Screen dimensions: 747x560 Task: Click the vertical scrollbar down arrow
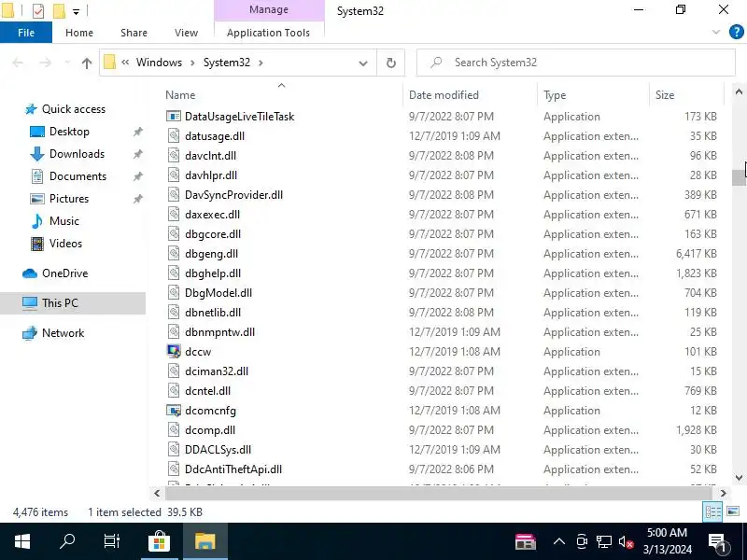click(x=739, y=478)
